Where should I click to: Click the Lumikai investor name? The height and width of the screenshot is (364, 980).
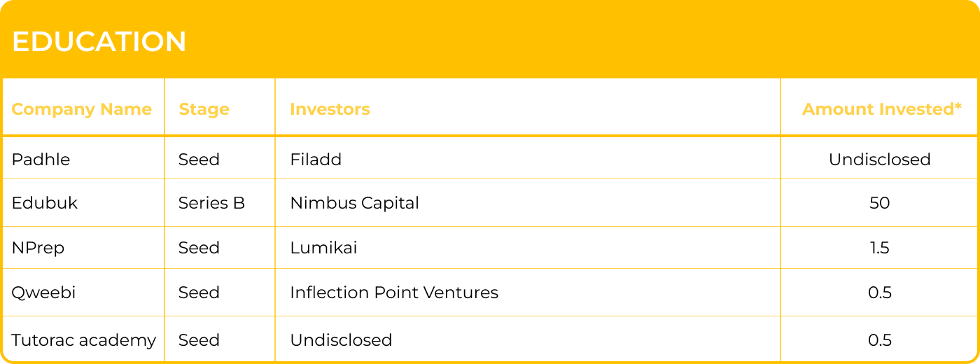(x=323, y=248)
